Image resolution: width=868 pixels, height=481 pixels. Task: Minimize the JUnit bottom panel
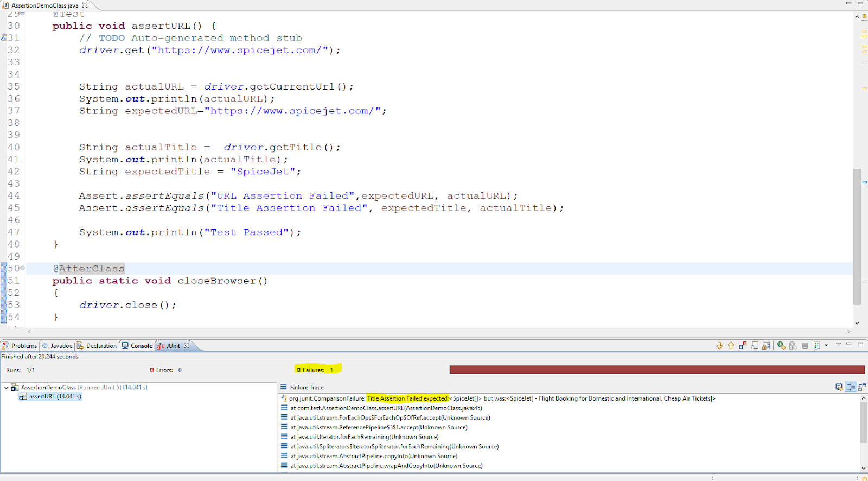849,344
